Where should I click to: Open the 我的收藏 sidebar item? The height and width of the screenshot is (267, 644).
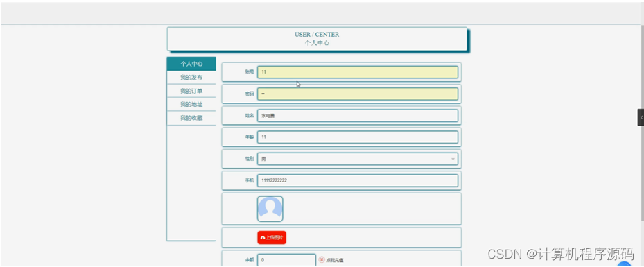[x=191, y=118]
